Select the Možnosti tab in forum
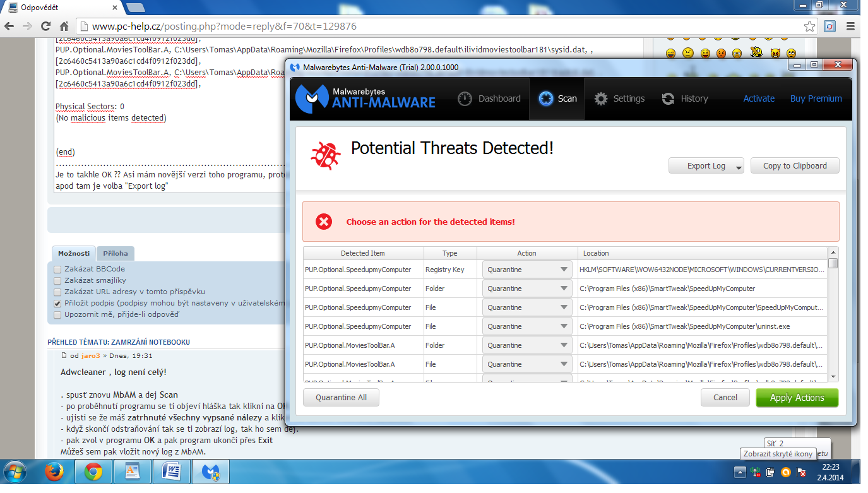Viewport: 868px width, 493px height. (x=74, y=253)
